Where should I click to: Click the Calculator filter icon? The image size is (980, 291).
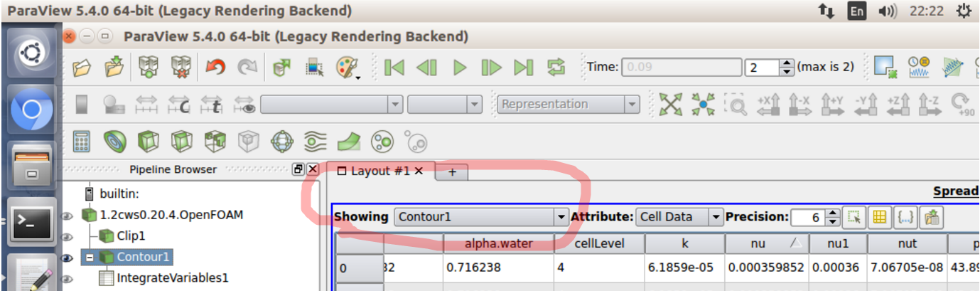click(82, 142)
